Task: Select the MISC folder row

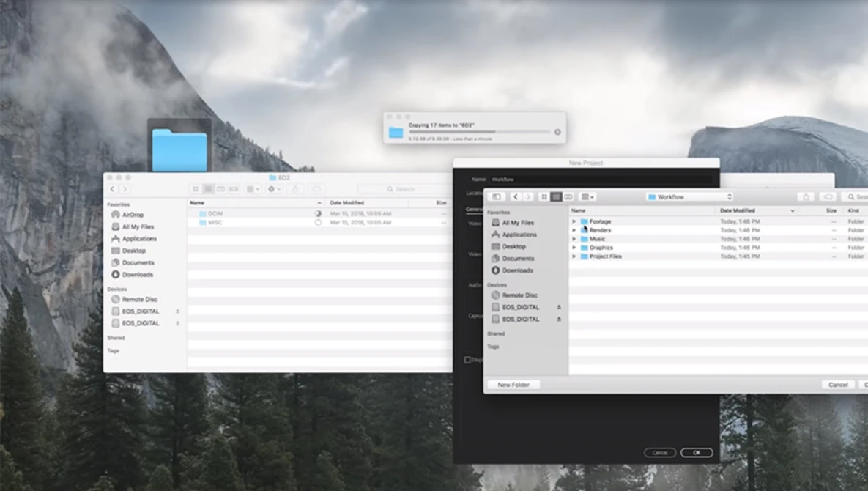Action: [x=319, y=223]
